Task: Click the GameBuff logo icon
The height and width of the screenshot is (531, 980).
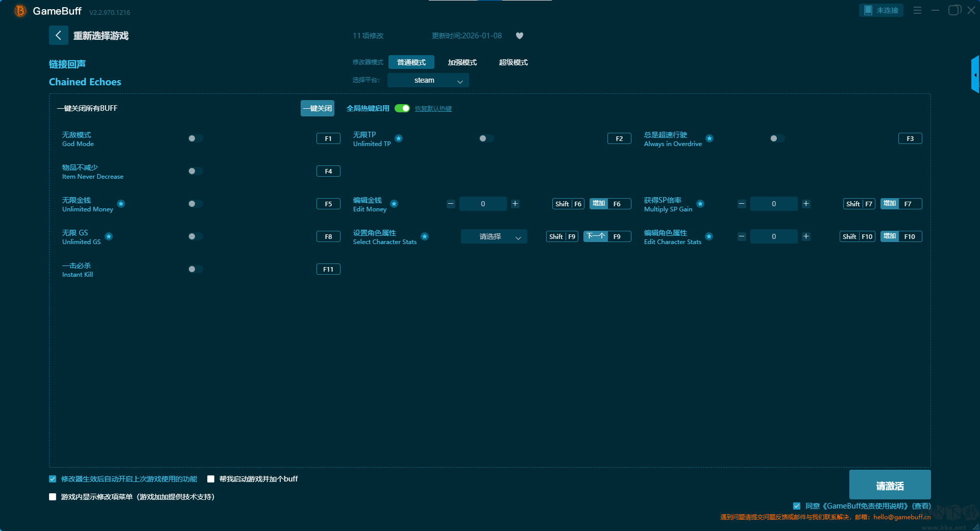Action: [20, 11]
